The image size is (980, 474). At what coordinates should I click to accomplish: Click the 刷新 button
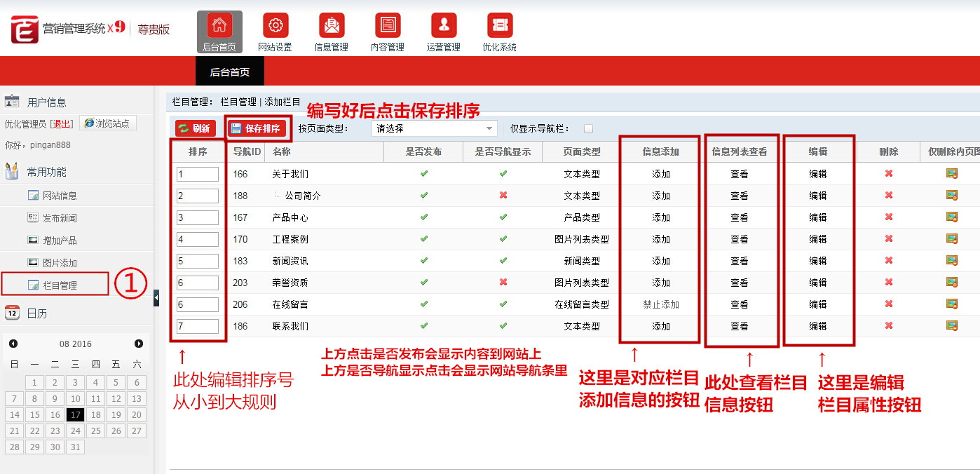(195, 128)
